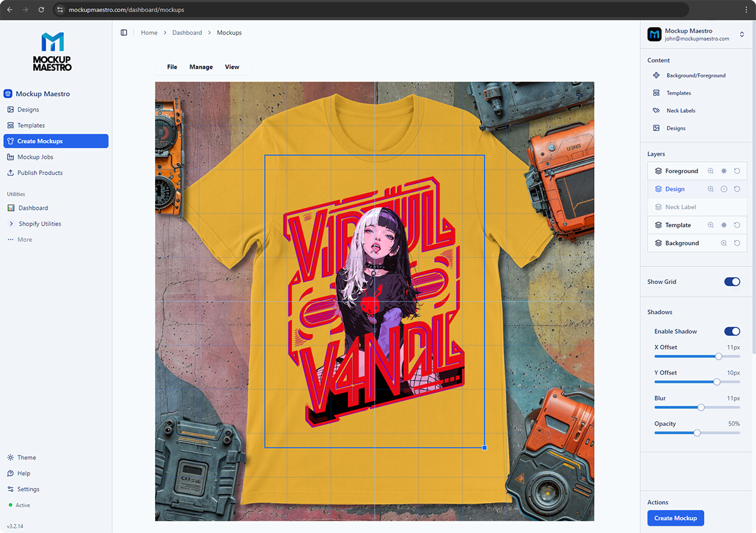Click the Y Offset slider handle
This screenshot has height=533, width=756.
[716, 382]
